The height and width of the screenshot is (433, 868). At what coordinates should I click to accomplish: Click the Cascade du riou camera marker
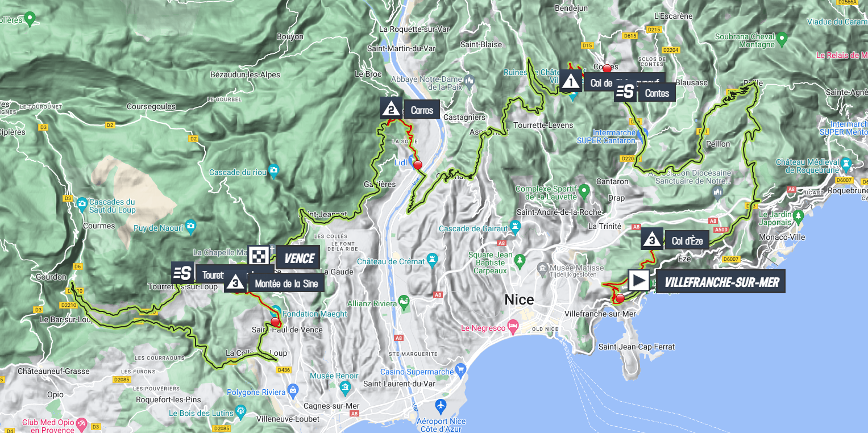tap(274, 169)
